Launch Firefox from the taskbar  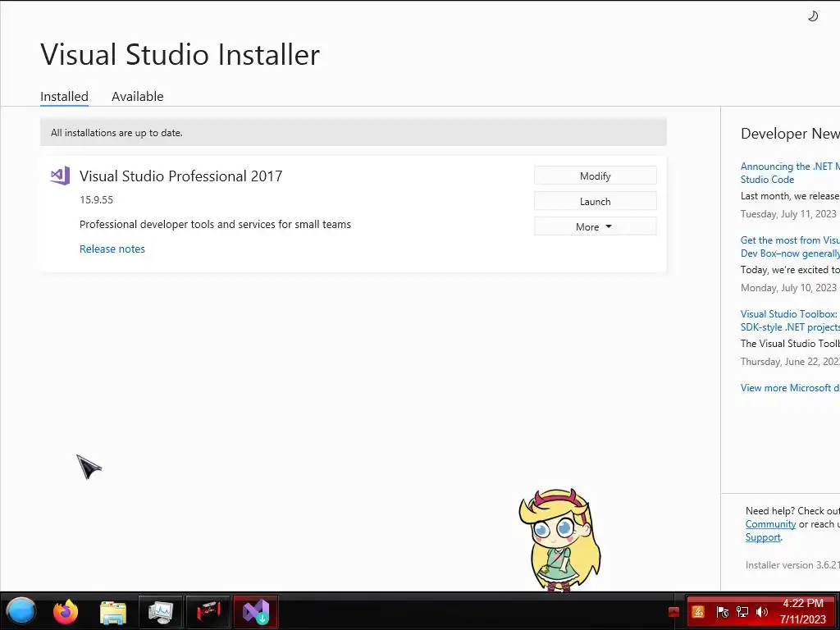[66, 611]
